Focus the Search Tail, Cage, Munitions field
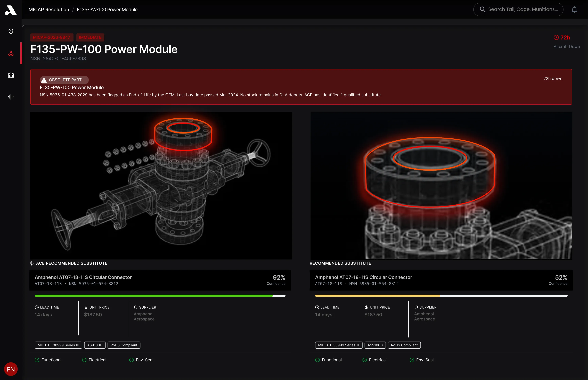 pyautogui.click(x=518, y=9)
